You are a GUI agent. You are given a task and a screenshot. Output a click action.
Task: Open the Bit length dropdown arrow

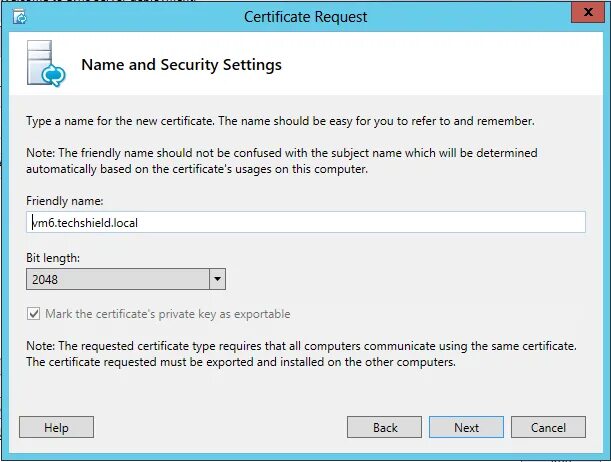pyautogui.click(x=217, y=280)
